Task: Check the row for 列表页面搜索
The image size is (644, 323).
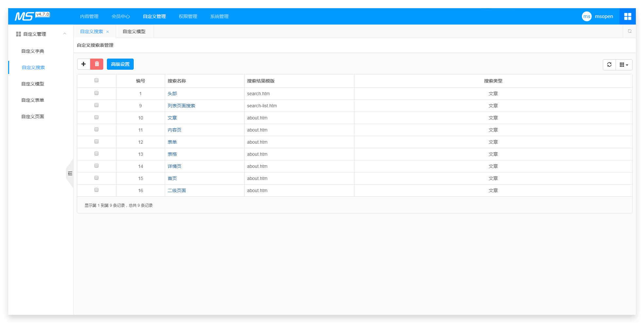Action: (x=96, y=105)
